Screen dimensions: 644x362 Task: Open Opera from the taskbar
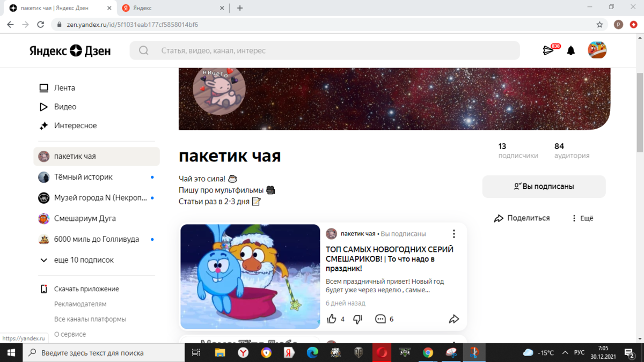click(x=382, y=352)
